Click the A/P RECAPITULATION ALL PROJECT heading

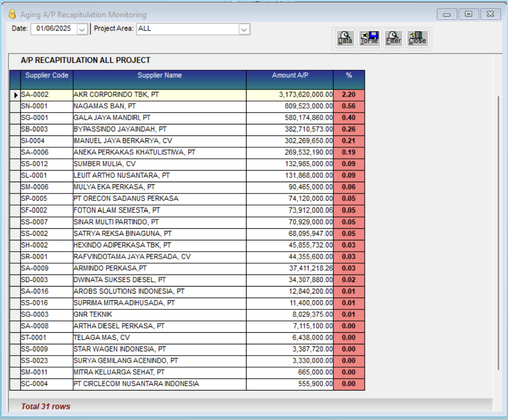click(x=86, y=60)
